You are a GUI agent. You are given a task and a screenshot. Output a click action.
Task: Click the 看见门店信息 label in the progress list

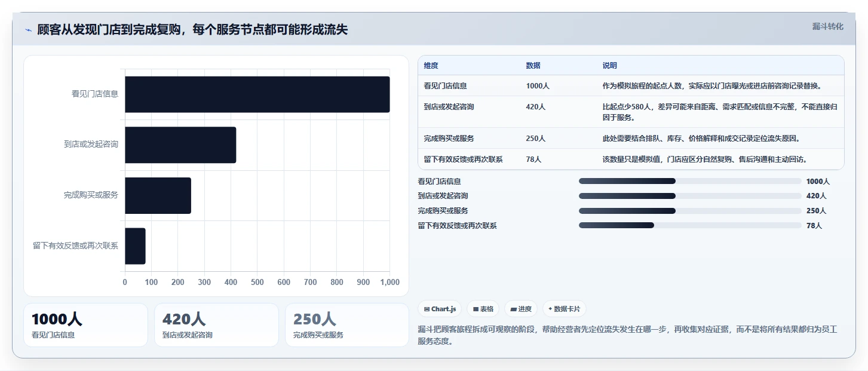click(440, 181)
